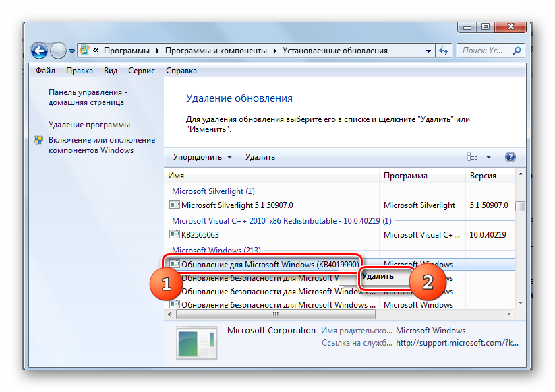Open Удаление программы link in sidebar
This screenshot has width=555, height=392.
pyautogui.click(x=89, y=125)
